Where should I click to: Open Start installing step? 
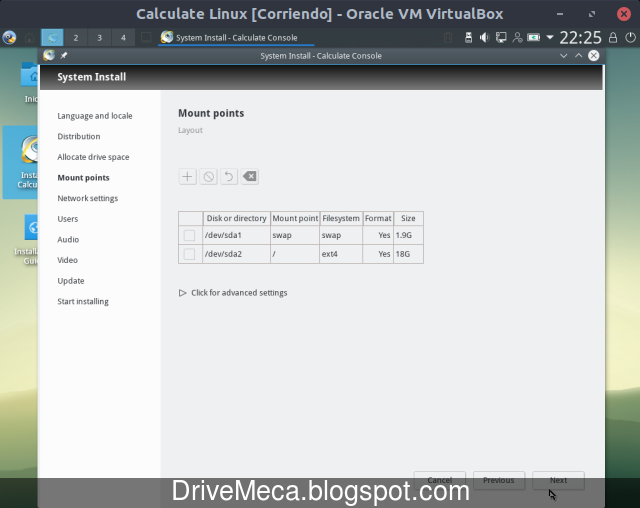[83, 302]
